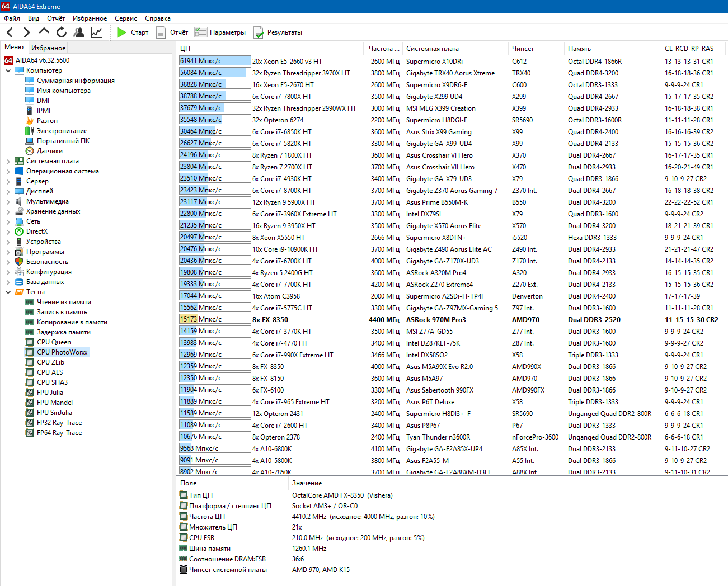Select the FP64 Ray-Trace benchmark
This screenshot has width=728, height=586.
point(54,433)
